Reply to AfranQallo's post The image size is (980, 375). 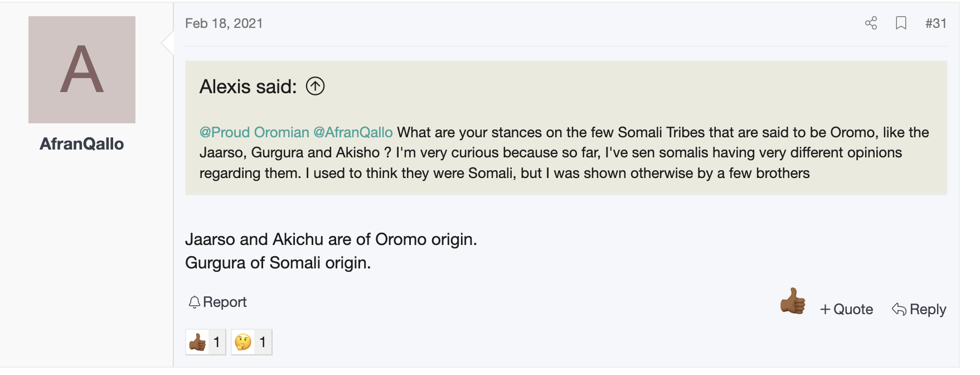tap(919, 309)
